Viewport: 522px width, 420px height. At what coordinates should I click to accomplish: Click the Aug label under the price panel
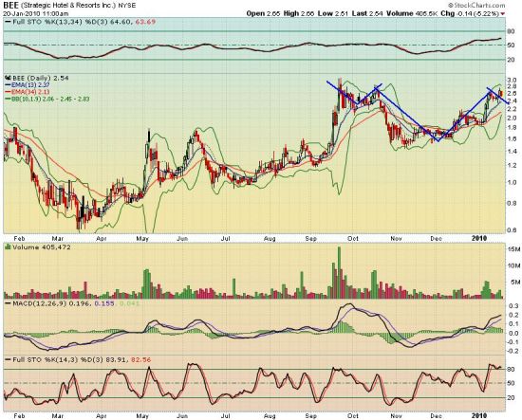(270, 238)
